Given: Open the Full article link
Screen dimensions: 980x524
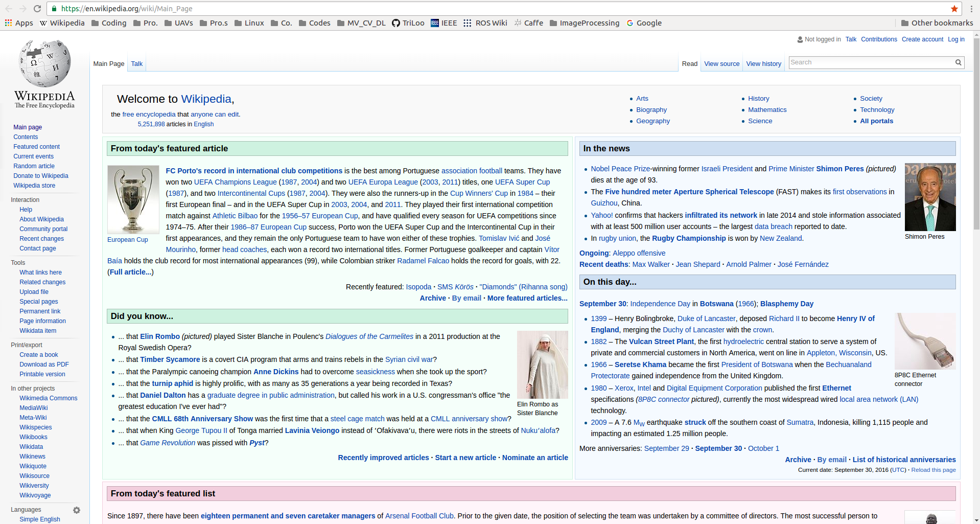Looking at the screenshot, I should click(x=130, y=272).
